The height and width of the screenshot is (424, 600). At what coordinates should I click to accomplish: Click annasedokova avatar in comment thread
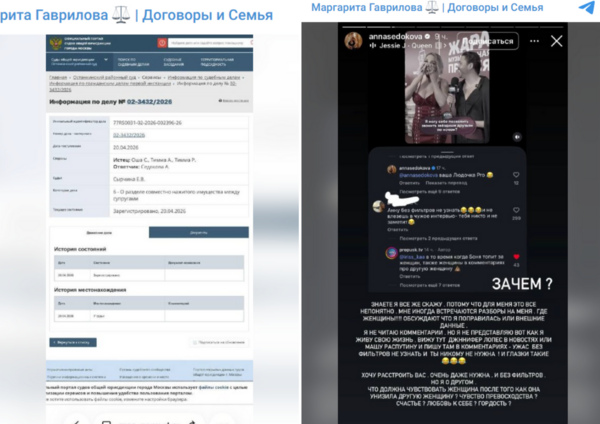coord(391,169)
